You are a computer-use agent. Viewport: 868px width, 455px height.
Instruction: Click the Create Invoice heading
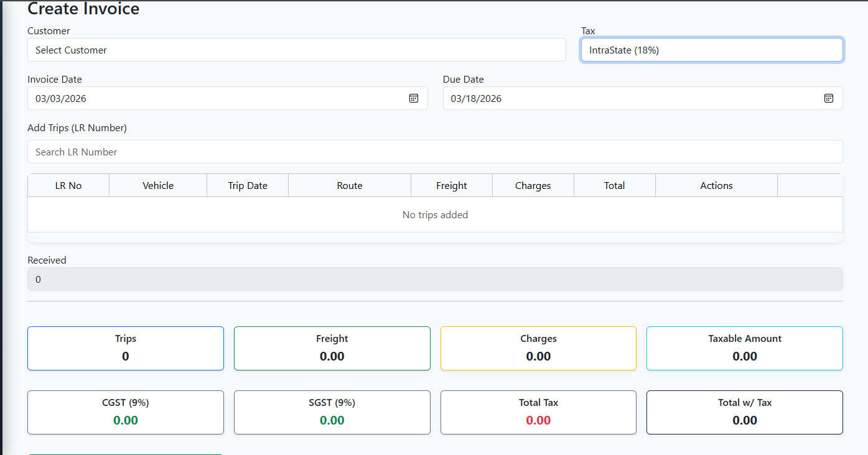[x=83, y=9]
